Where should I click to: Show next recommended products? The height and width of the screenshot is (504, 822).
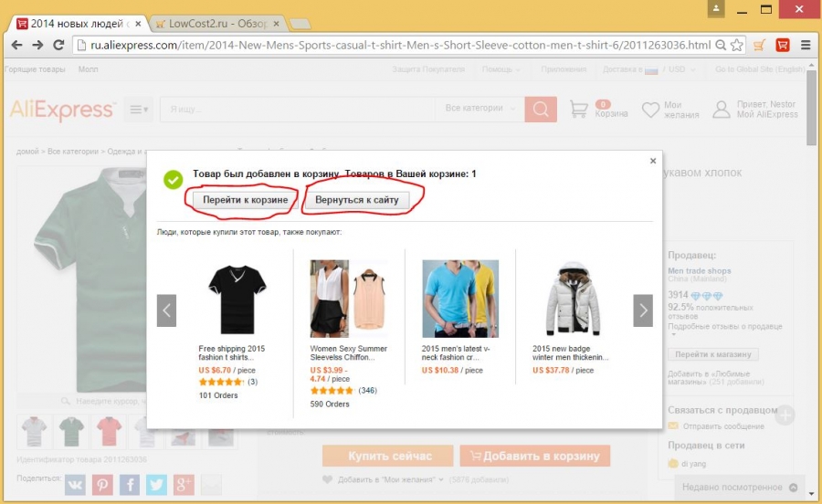(643, 310)
